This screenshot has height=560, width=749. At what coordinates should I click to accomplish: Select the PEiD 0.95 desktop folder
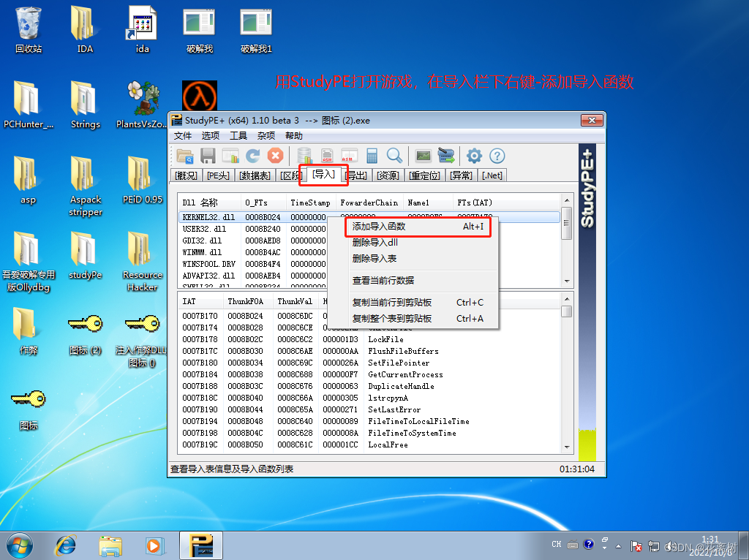tap(143, 181)
